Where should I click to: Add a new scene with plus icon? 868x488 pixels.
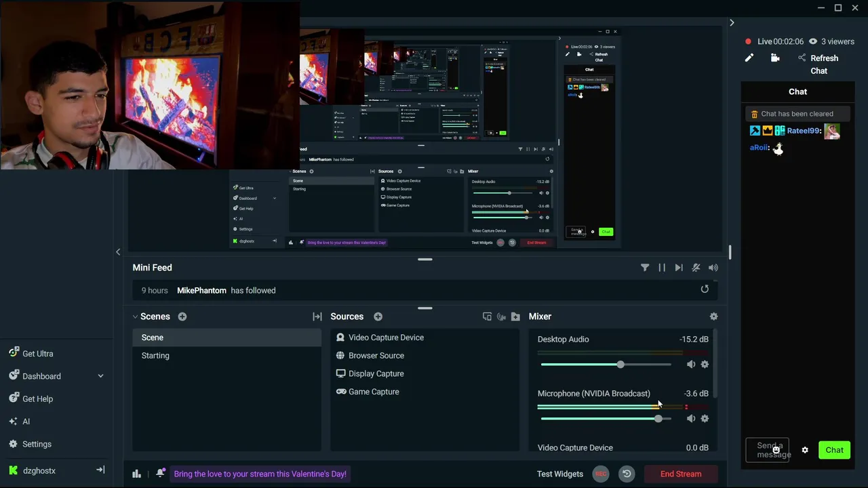182,317
